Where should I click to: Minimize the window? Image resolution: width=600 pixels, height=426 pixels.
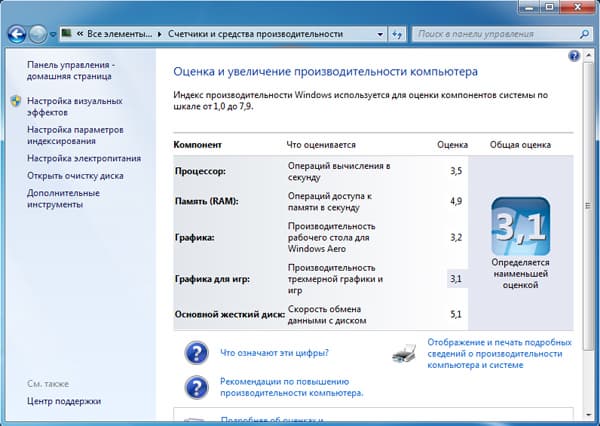tap(530, 7)
